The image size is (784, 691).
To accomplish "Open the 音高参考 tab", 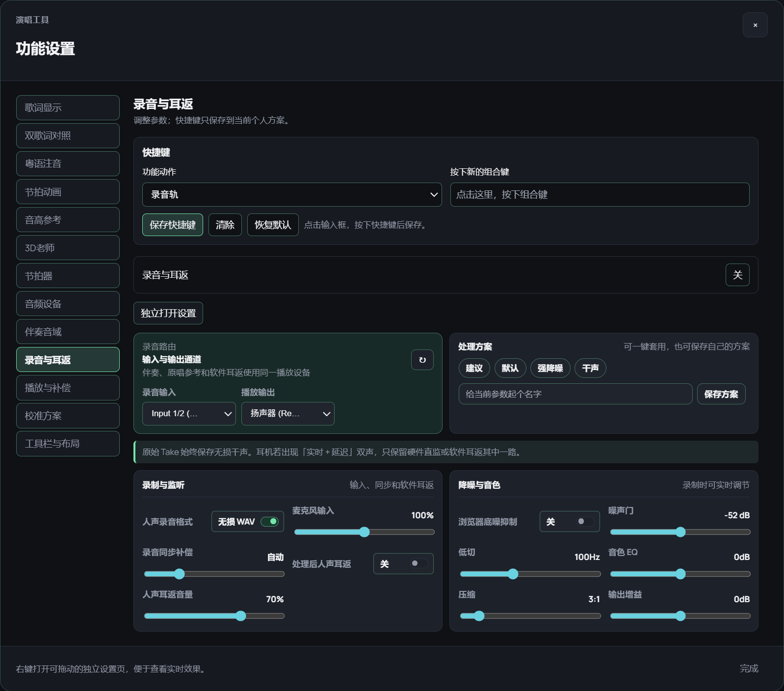I will [68, 220].
